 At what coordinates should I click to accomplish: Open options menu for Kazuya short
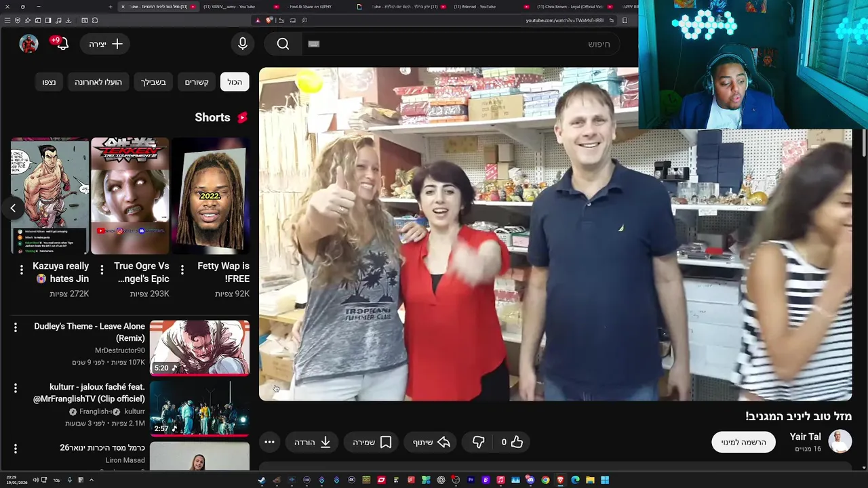click(21, 270)
